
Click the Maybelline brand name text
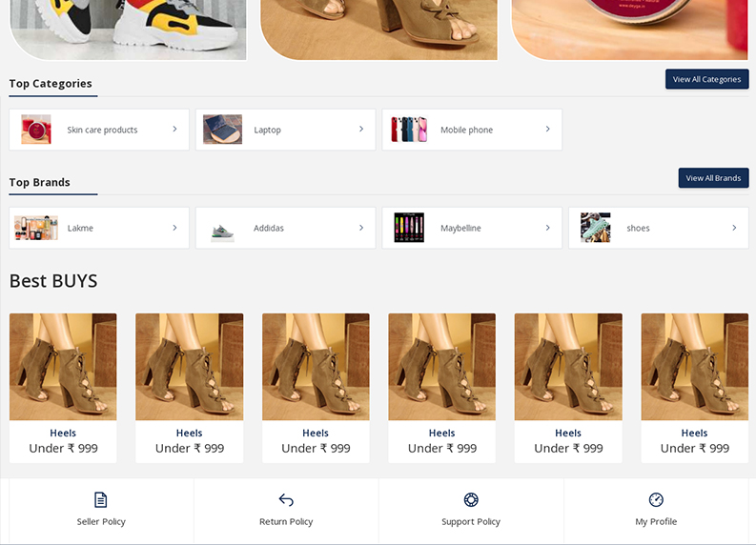click(x=460, y=229)
